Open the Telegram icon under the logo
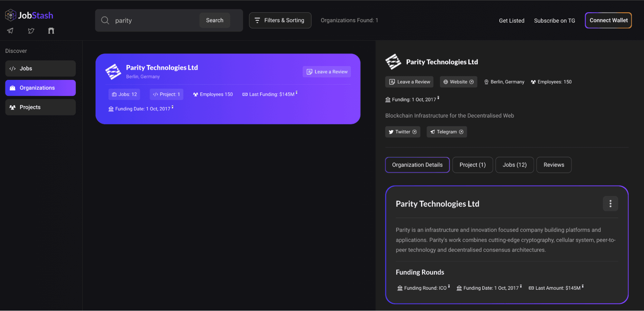Screen dimensions: 644x311 [x=10, y=31]
